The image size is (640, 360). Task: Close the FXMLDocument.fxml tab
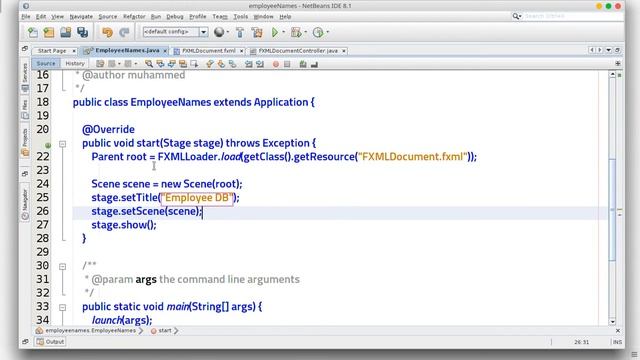242,51
